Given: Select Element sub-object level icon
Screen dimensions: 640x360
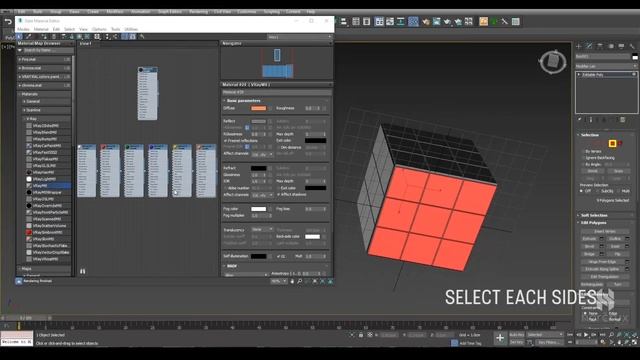Looking at the screenshot, I should point(620,143).
